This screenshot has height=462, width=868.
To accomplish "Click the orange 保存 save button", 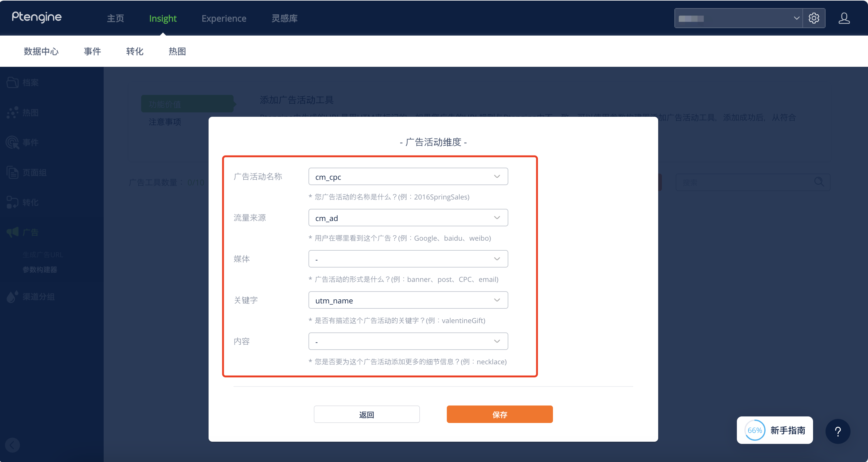I will pyautogui.click(x=499, y=414).
